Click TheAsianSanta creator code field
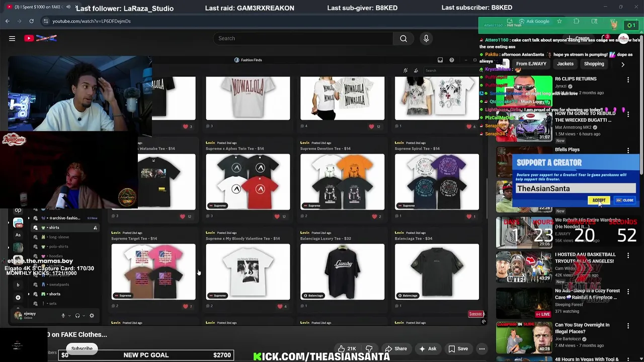This screenshot has height=362, width=644. pyautogui.click(x=576, y=189)
